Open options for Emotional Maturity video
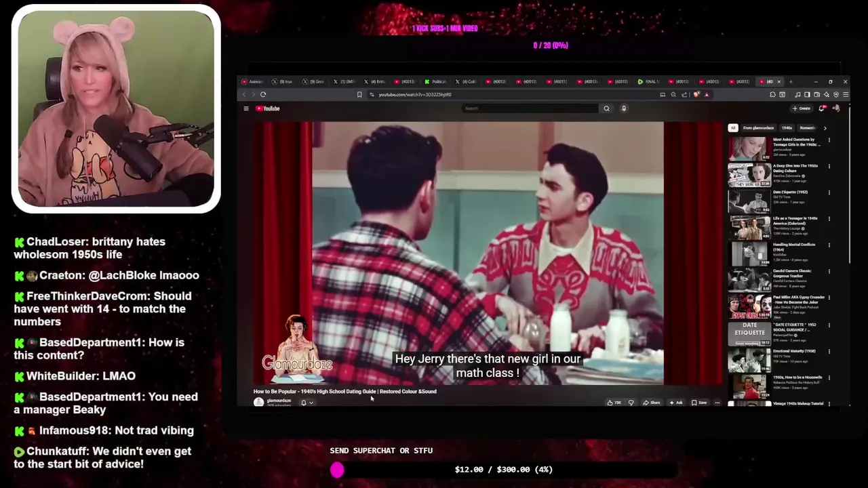Viewport: 868px width, 488px height. click(x=829, y=352)
